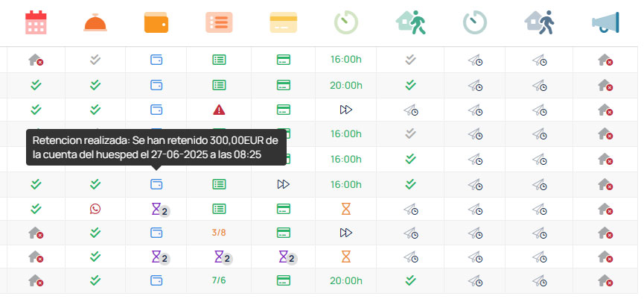Click the megaphone house-x icon in the WhatsApp row

pyautogui.click(x=605, y=209)
